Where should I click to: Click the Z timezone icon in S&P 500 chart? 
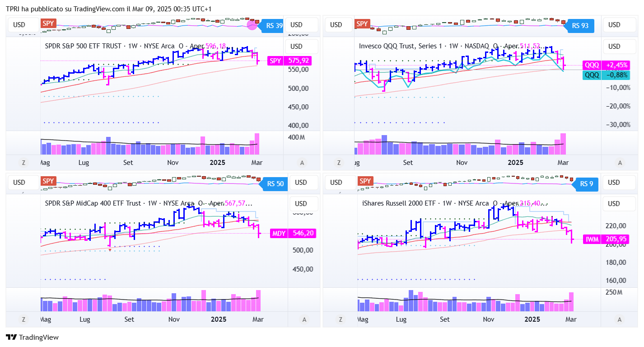point(23,163)
